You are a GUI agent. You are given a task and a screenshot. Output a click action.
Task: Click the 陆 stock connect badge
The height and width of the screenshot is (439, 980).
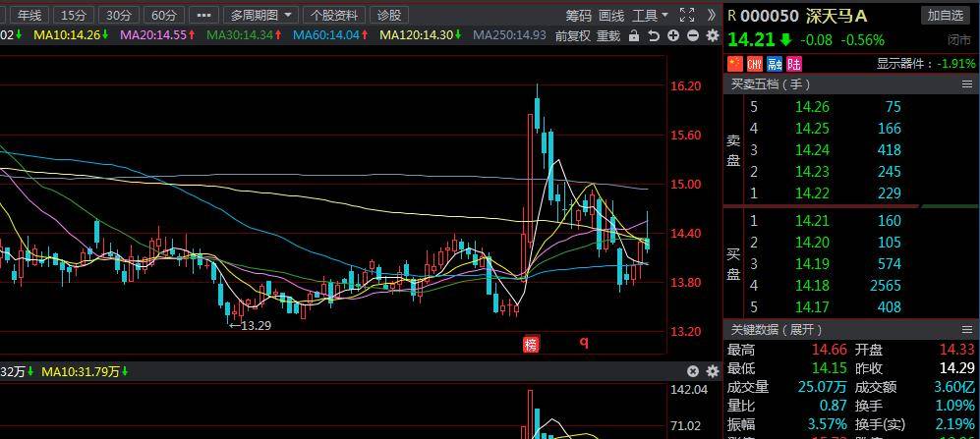[793, 64]
